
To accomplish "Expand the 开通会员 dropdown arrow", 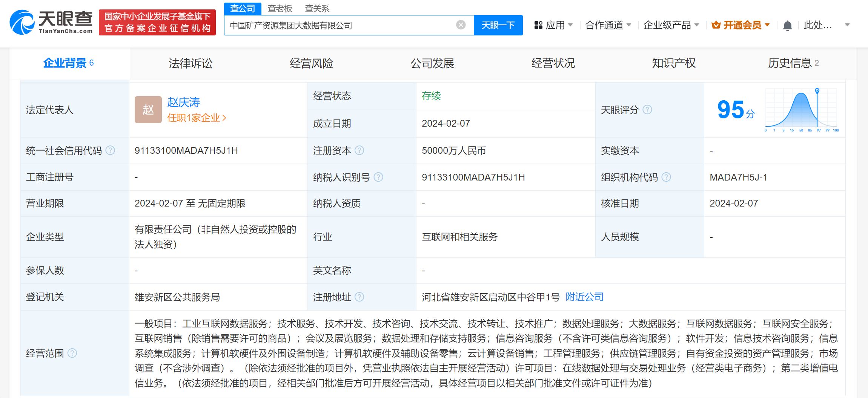I will point(767,25).
